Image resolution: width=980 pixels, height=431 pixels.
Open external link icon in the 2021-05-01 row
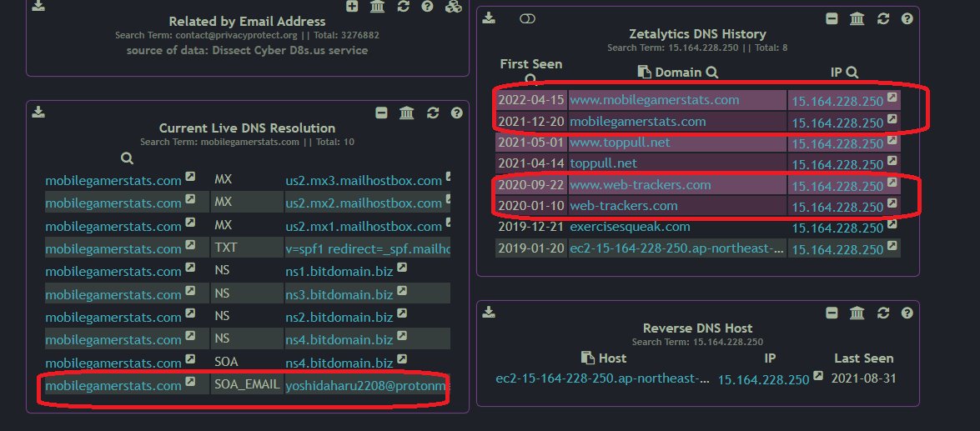pyautogui.click(x=892, y=140)
